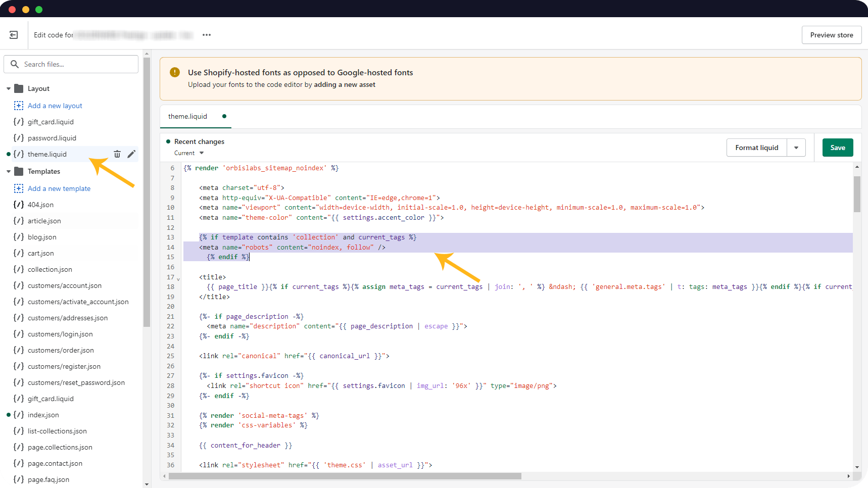Click the editor scroll left arrow

point(164,476)
